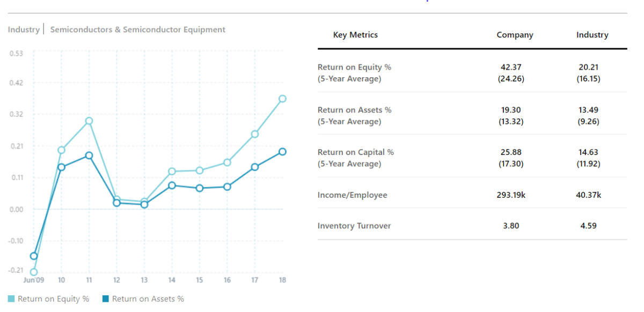Click the Key Metrics column header
Viewport: 644px width, 312px height.
click(355, 35)
